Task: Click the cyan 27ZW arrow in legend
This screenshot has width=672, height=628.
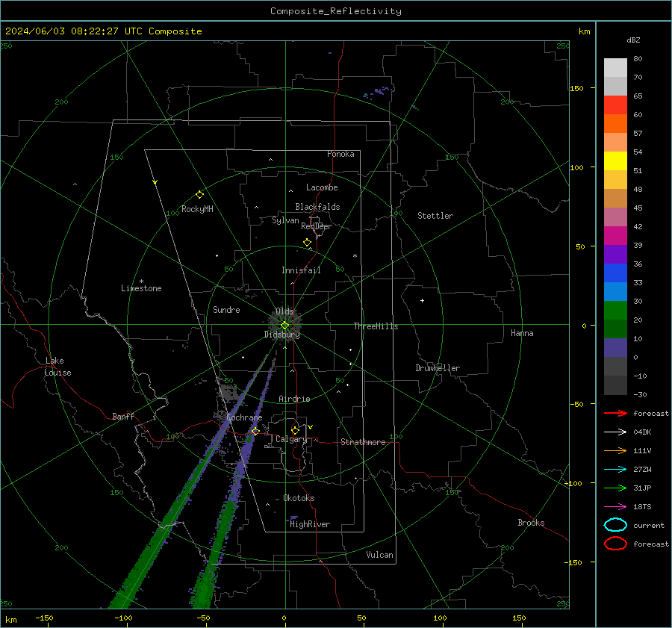Action: click(615, 470)
